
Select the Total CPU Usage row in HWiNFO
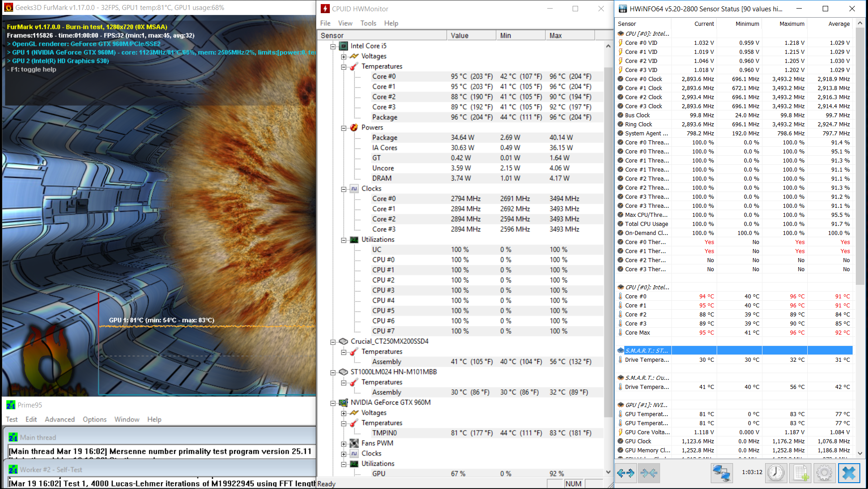pyautogui.click(x=734, y=224)
